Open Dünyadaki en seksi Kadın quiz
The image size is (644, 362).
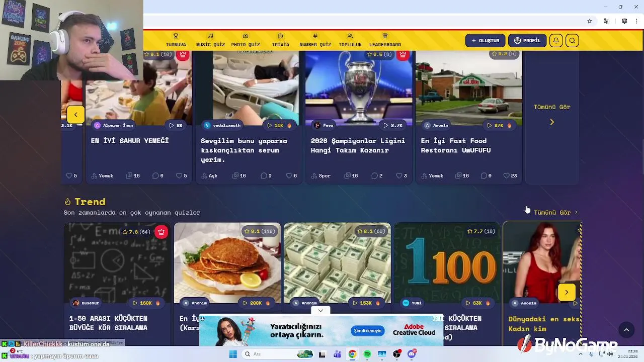544,324
